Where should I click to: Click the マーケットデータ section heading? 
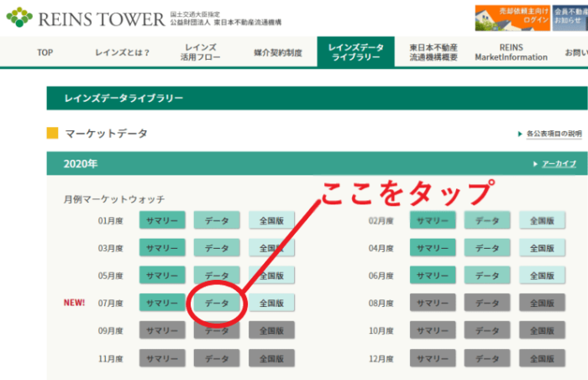(x=106, y=134)
